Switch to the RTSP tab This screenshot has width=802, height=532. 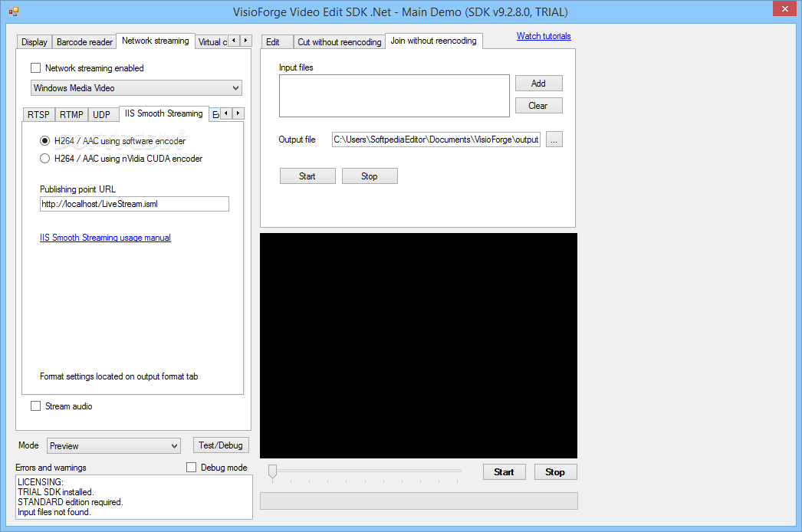38,114
